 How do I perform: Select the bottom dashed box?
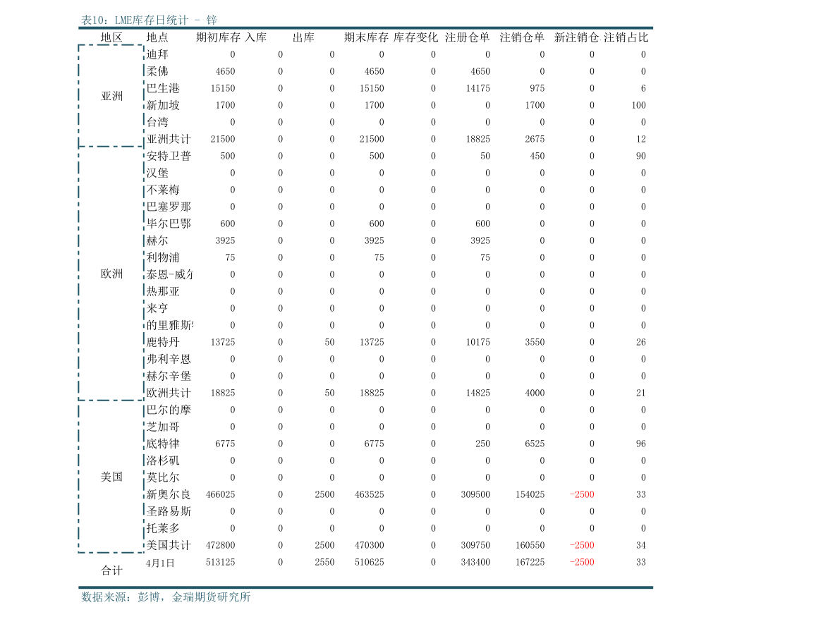[x=111, y=476]
